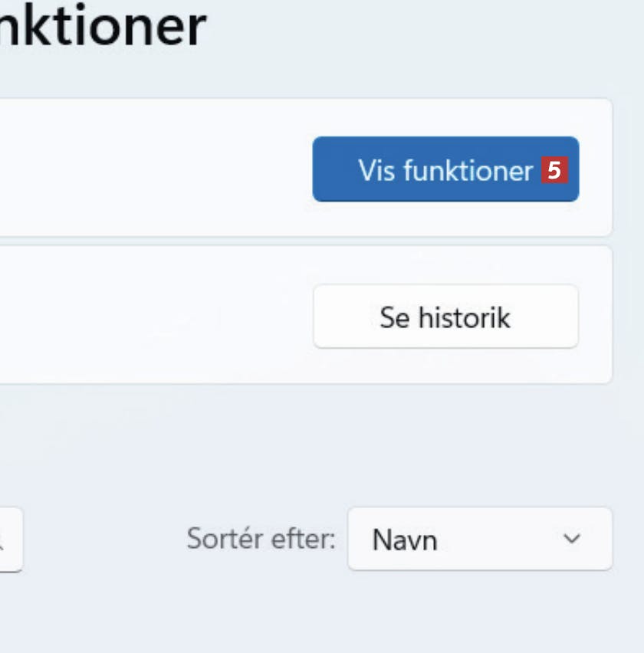Click the red 5 badge icon
This screenshot has height=653, width=644.
(x=554, y=170)
